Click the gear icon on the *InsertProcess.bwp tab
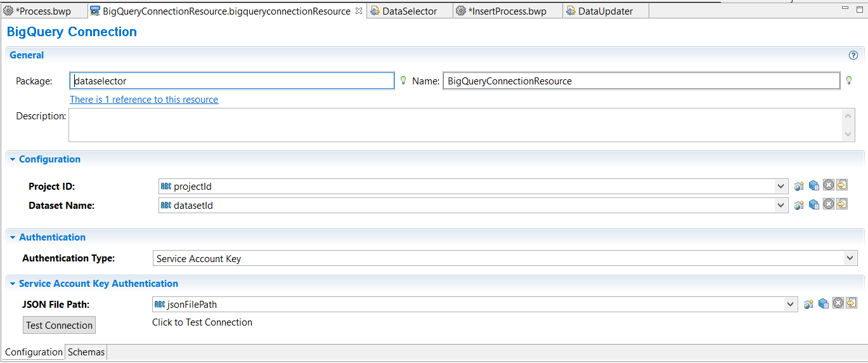868x363 pixels. (461, 11)
